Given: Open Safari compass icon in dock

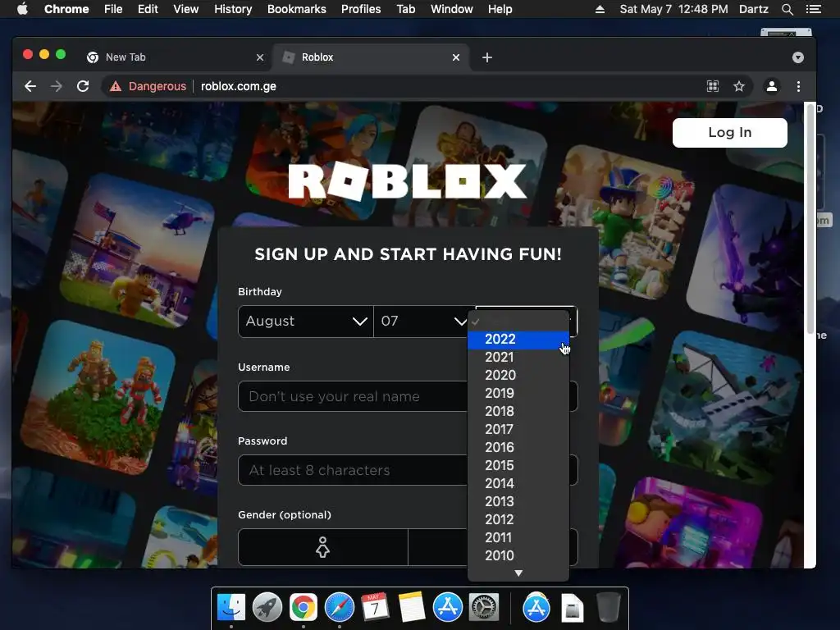Looking at the screenshot, I should pyautogui.click(x=339, y=608).
